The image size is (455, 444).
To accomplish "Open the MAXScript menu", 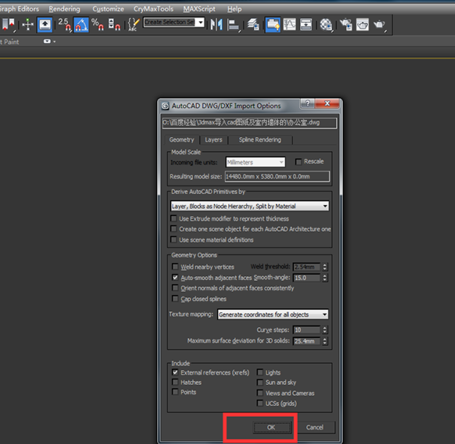I will (199, 9).
